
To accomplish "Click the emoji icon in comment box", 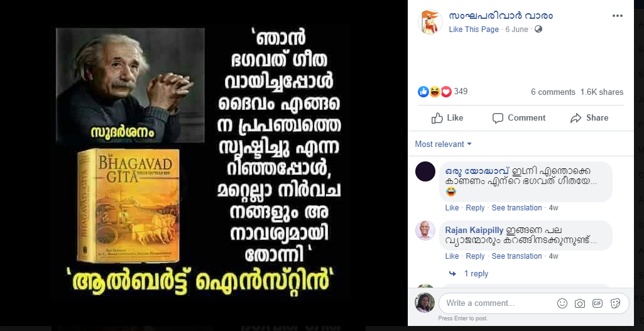I will [562, 303].
